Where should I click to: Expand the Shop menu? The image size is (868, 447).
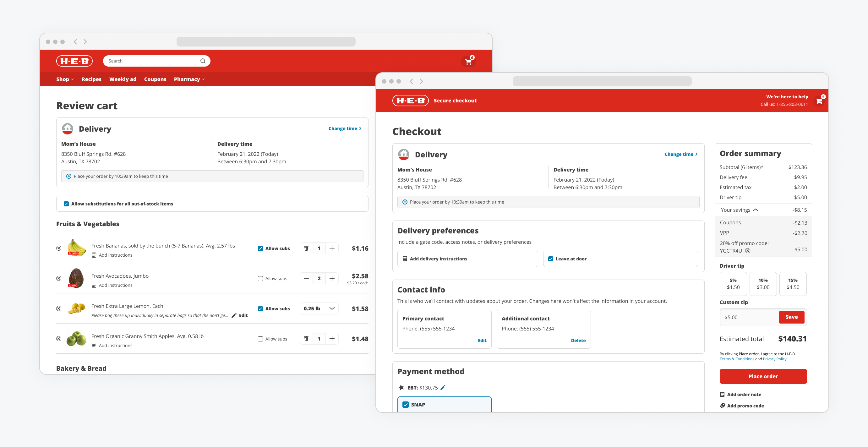(x=65, y=79)
